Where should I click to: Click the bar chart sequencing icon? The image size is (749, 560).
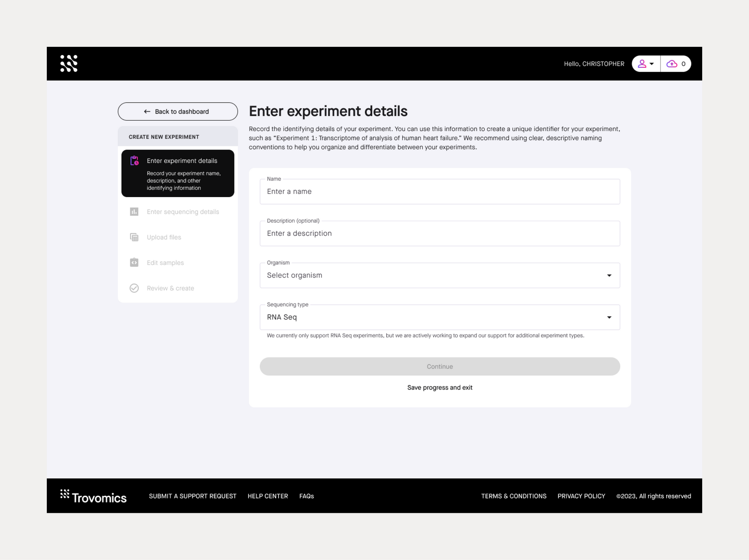(x=134, y=212)
